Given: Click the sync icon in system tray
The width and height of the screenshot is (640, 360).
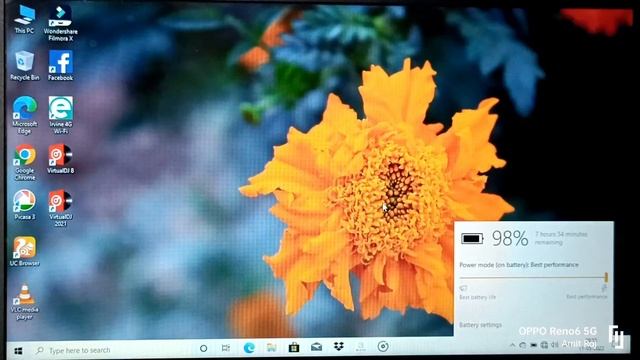Looking at the screenshot, I should pyautogui.click(x=523, y=345).
